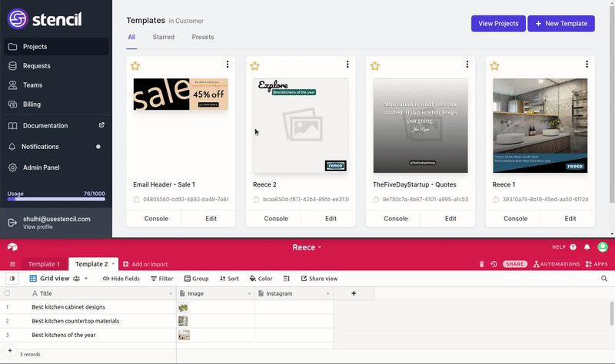Open the Color tool in Airtable
The image size is (615, 364).
pyautogui.click(x=261, y=279)
